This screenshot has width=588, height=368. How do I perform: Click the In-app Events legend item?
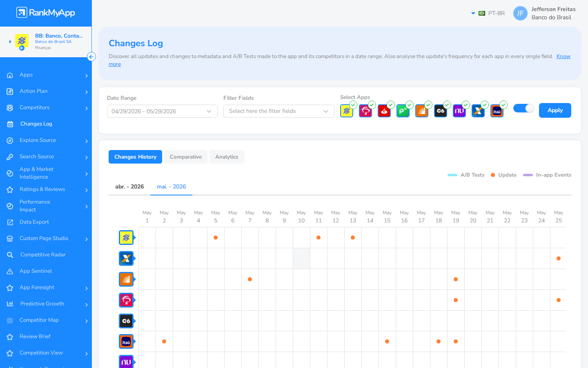547,175
